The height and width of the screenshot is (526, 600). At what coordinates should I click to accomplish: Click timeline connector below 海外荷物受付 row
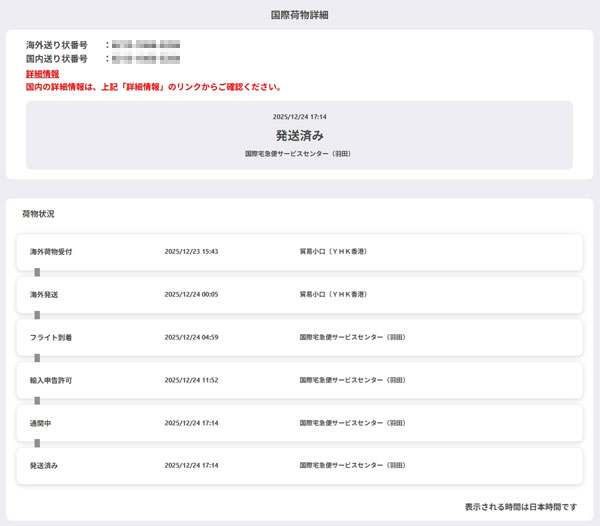click(x=37, y=272)
